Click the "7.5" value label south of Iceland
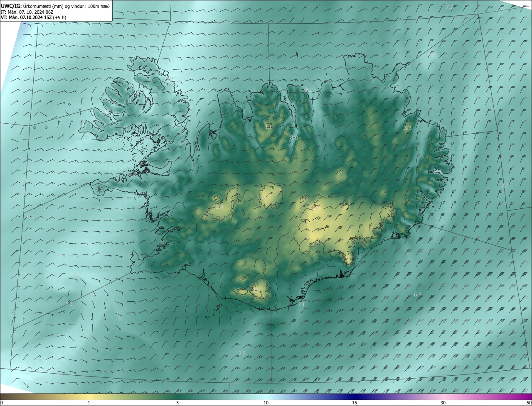Screen dimensions: 532x406 242,354
